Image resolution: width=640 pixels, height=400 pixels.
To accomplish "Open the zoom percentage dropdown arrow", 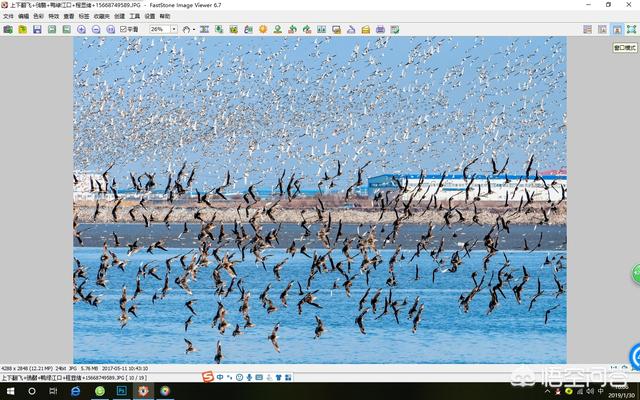I will (x=174, y=29).
